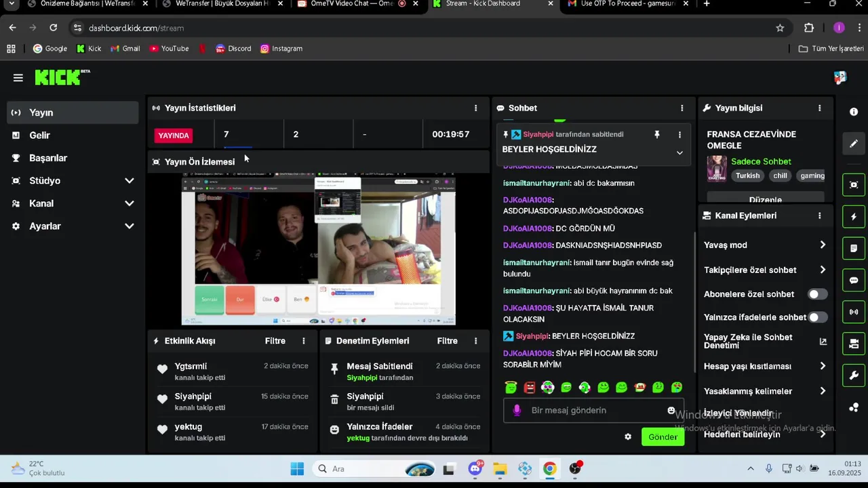This screenshot has height=488, width=868.
Task: Toggle the channel actions panel icon
Action: tap(854, 344)
